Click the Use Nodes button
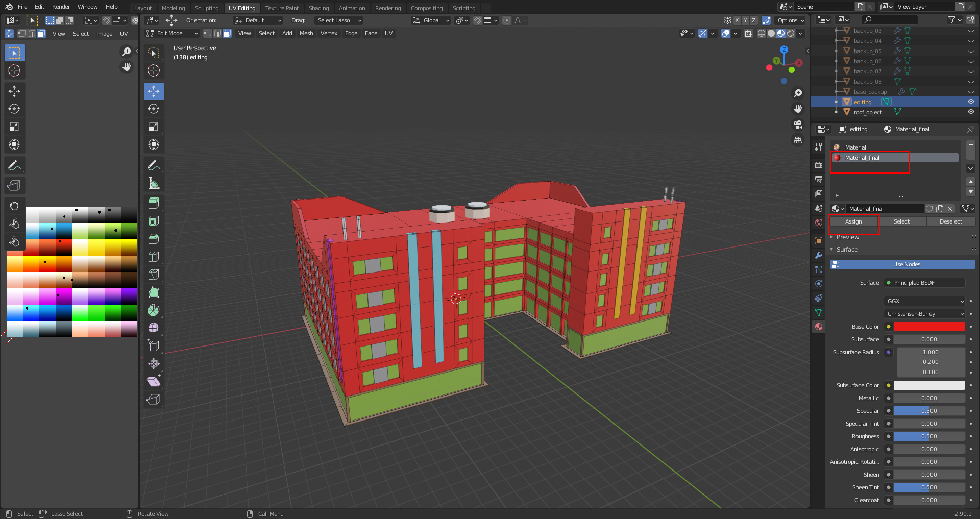 click(x=902, y=264)
